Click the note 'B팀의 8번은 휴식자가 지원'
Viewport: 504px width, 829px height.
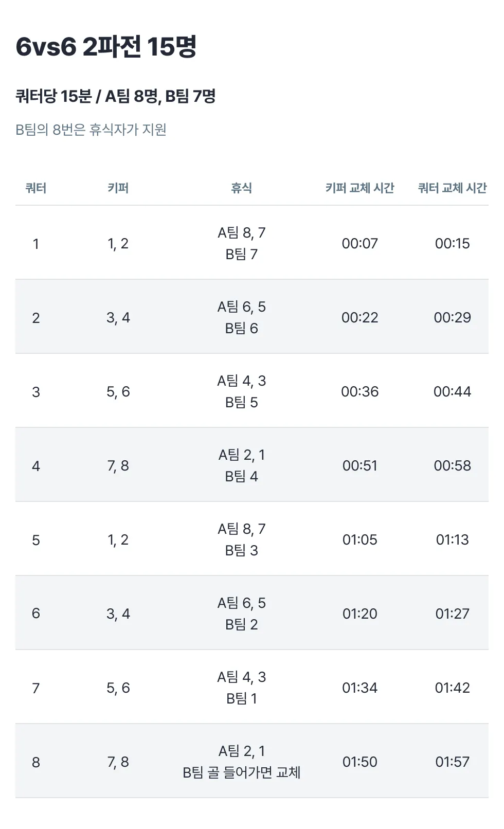pyautogui.click(x=91, y=130)
